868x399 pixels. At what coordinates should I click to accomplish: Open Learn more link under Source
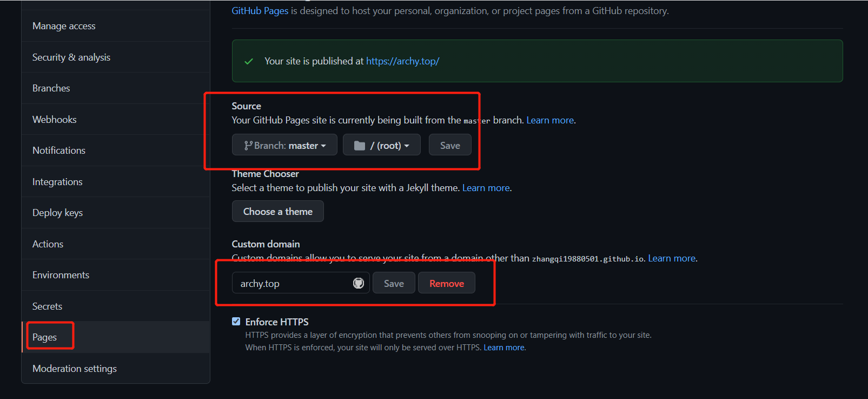550,120
